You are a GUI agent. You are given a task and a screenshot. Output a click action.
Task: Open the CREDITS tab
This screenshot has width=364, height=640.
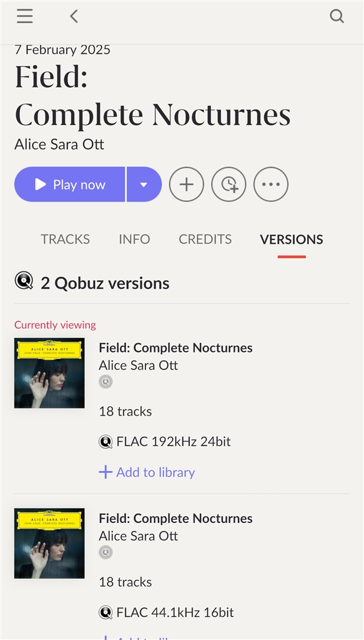(x=205, y=239)
